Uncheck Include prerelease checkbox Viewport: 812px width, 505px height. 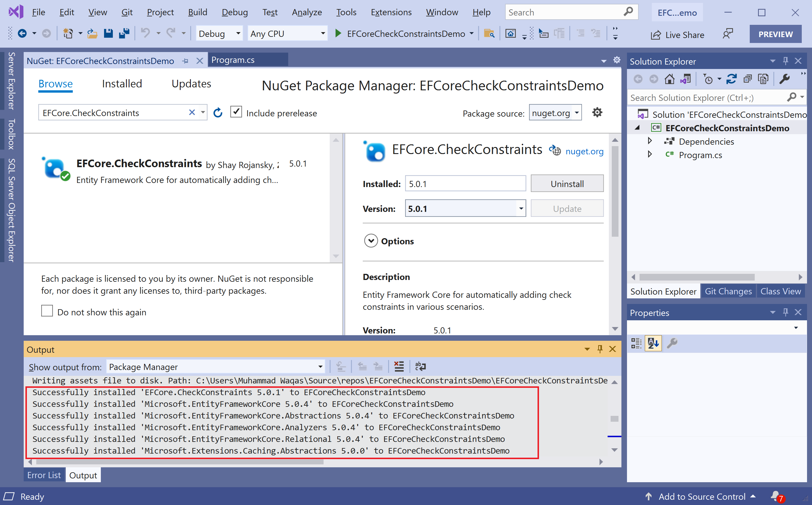[x=236, y=112]
